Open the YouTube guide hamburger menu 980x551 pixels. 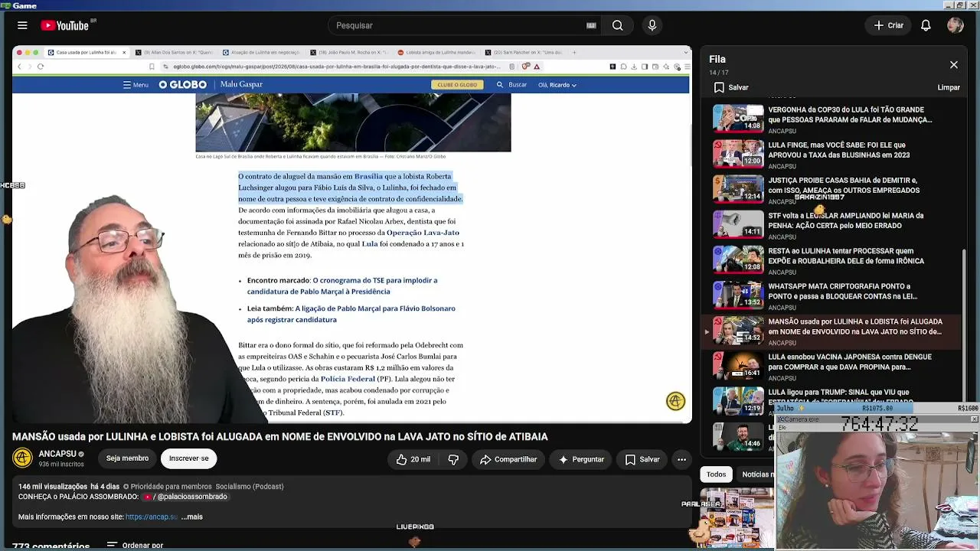(x=22, y=25)
